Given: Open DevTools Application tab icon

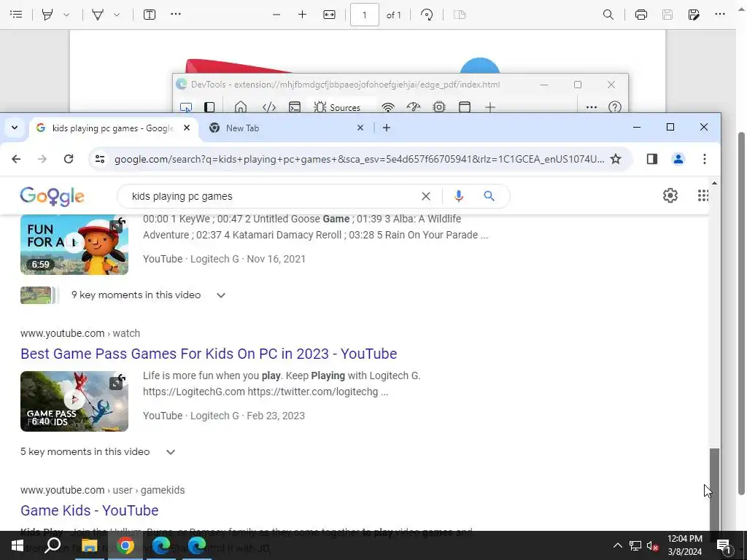Looking at the screenshot, I should click(x=465, y=107).
